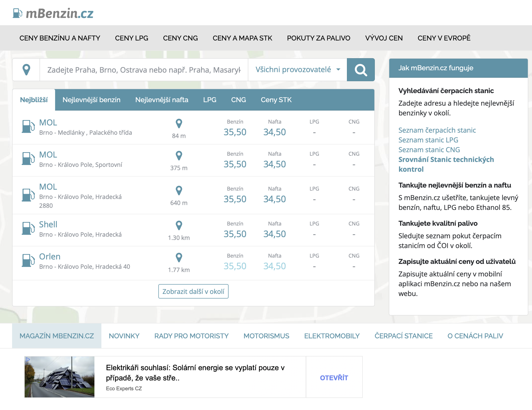Select the Nejbližší tab
This screenshot has width=532, height=410.
34,100
